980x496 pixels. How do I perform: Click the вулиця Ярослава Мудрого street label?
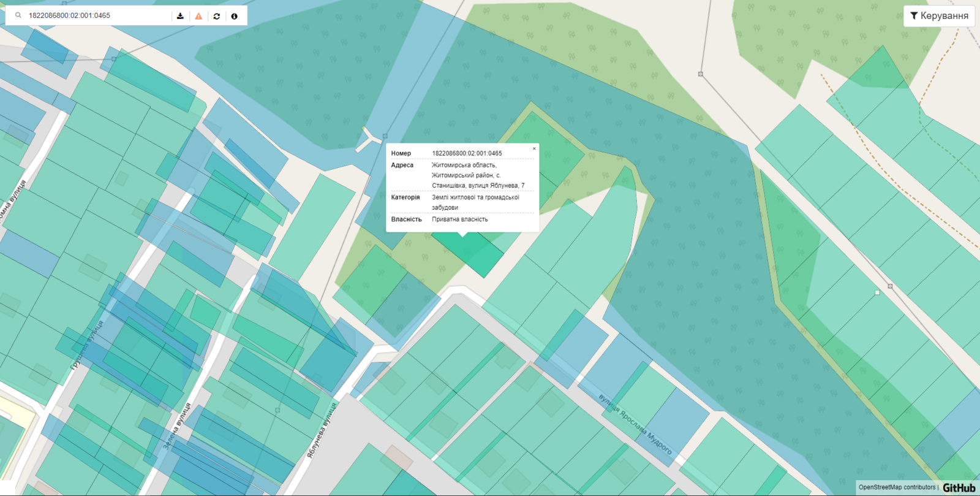point(635,424)
